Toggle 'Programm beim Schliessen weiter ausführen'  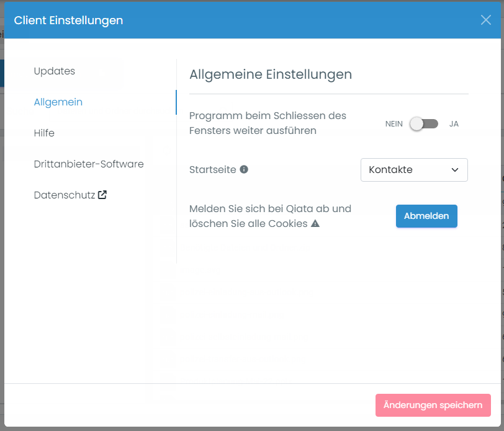[424, 123]
